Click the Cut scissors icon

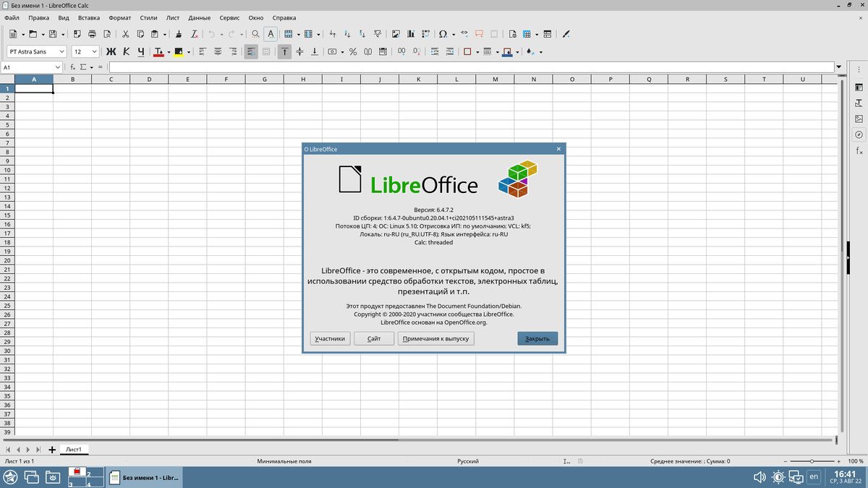125,34
